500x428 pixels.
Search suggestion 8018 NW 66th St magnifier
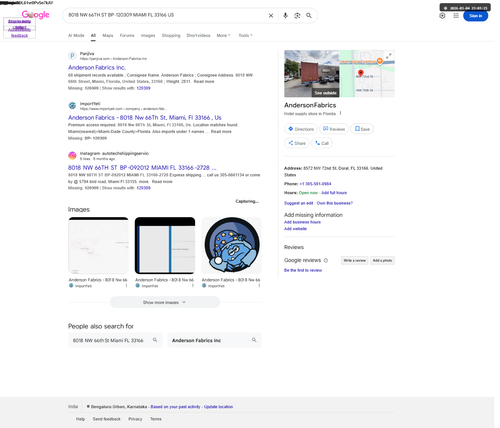pyautogui.click(x=155, y=340)
